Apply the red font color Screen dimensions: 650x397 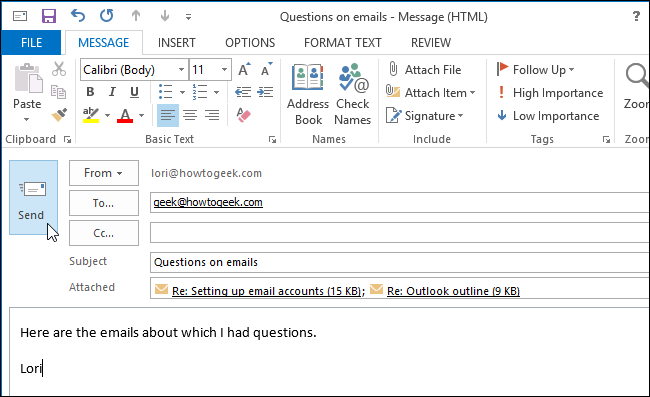pos(125,115)
